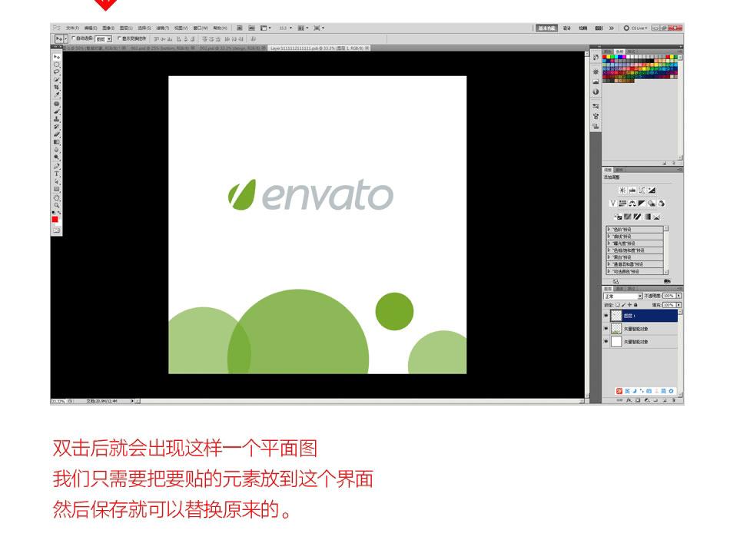Viewport: 730px width, 560px height.
Task: Add a Curves adjustment
Action: 642,191
